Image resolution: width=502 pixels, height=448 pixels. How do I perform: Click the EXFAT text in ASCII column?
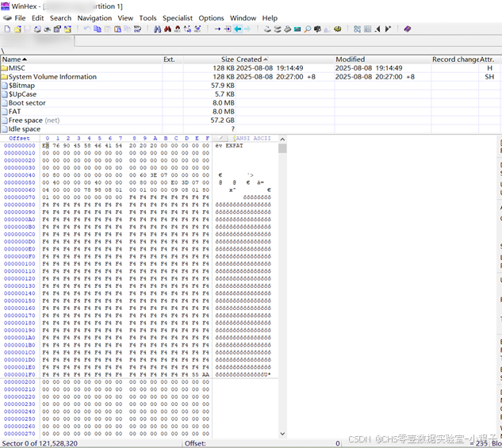click(x=235, y=146)
